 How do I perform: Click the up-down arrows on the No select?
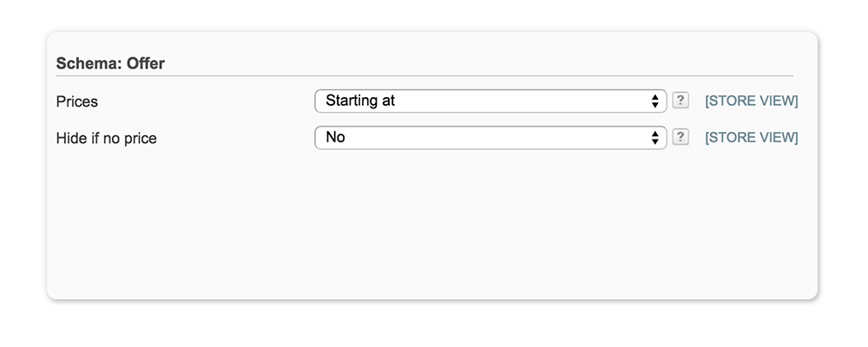(655, 137)
